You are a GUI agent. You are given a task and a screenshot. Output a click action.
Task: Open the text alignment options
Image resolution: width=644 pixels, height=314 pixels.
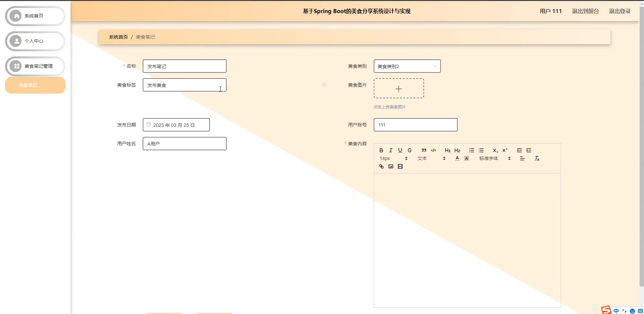click(522, 158)
